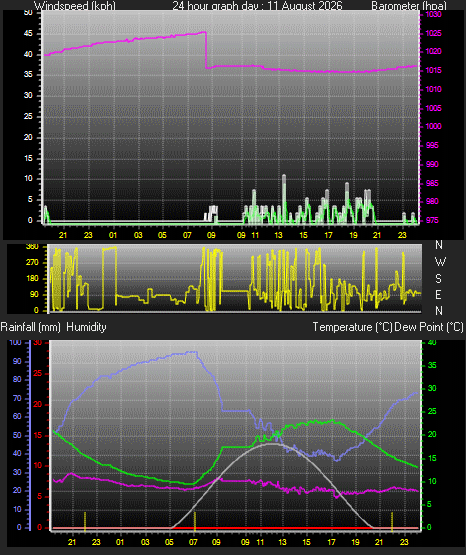Click the 995 barometer axis value
The width and height of the screenshot is (466, 555).
click(x=432, y=145)
